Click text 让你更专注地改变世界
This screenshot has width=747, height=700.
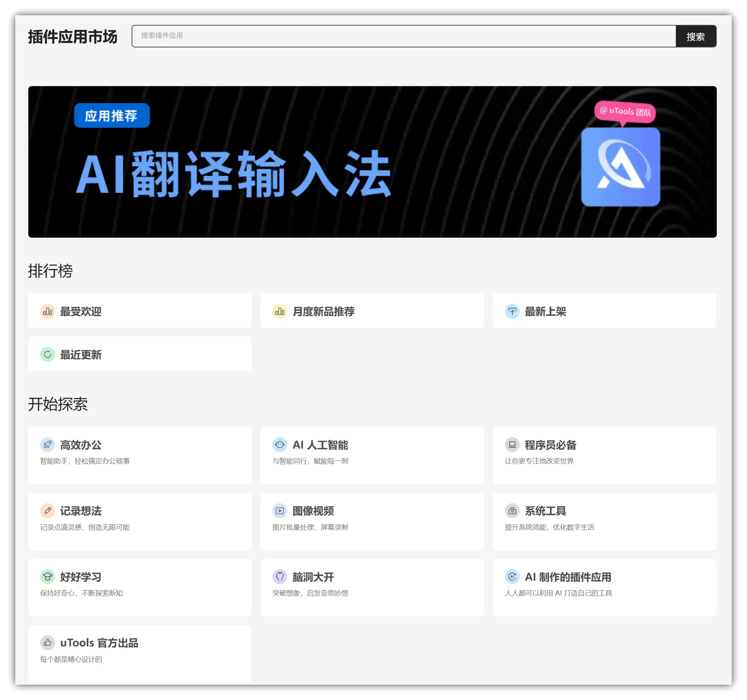click(539, 461)
